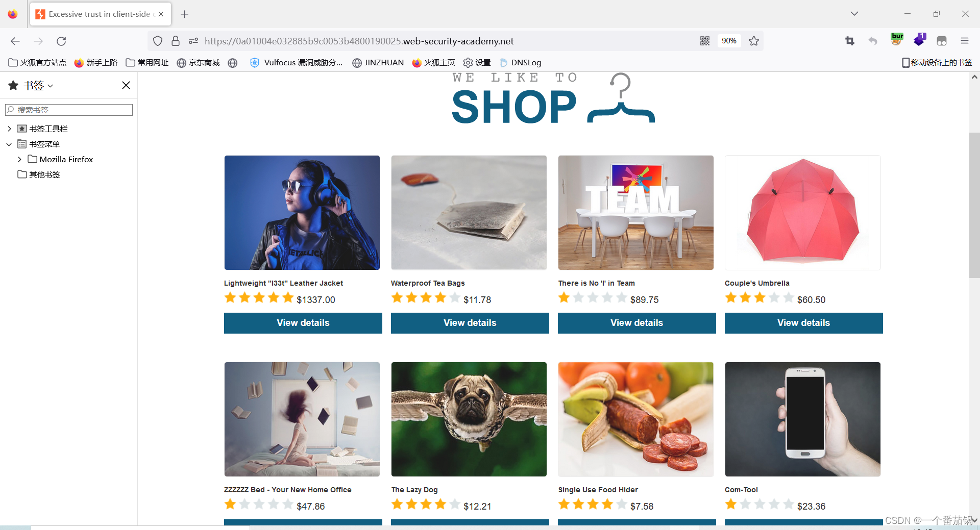Screen dimensions: 980x530
Task: Click the QR code icon in address bar
Action: tap(705, 41)
